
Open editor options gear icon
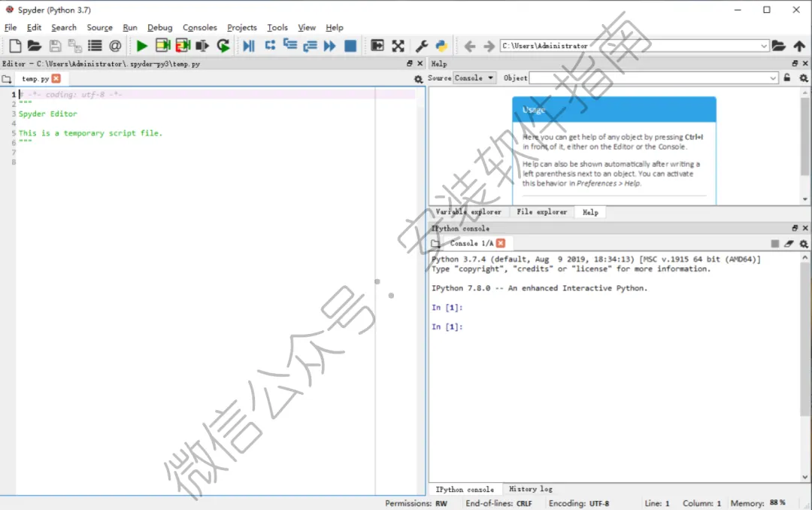(x=419, y=79)
